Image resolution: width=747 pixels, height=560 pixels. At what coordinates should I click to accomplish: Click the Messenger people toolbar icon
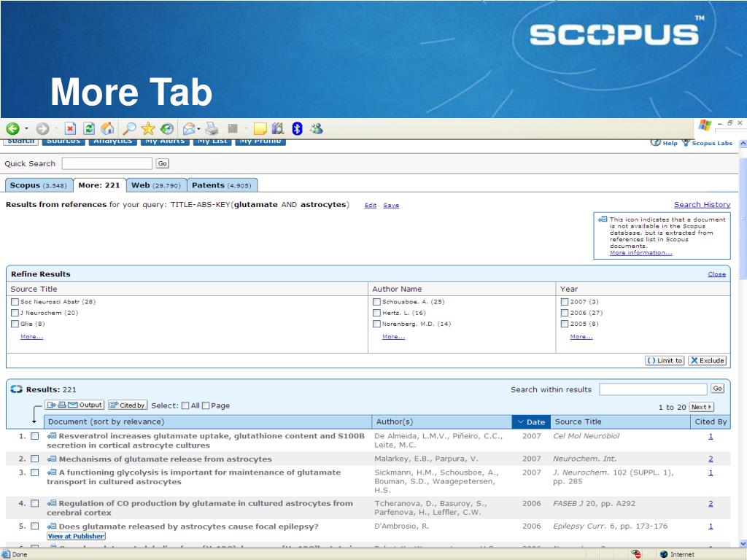pyautogui.click(x=316, y=128)
